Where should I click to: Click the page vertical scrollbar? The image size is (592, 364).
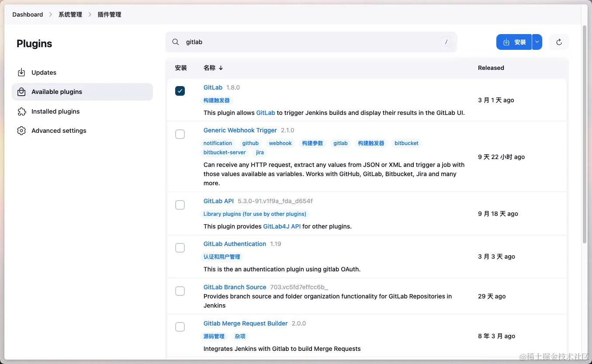pos(585,134)
